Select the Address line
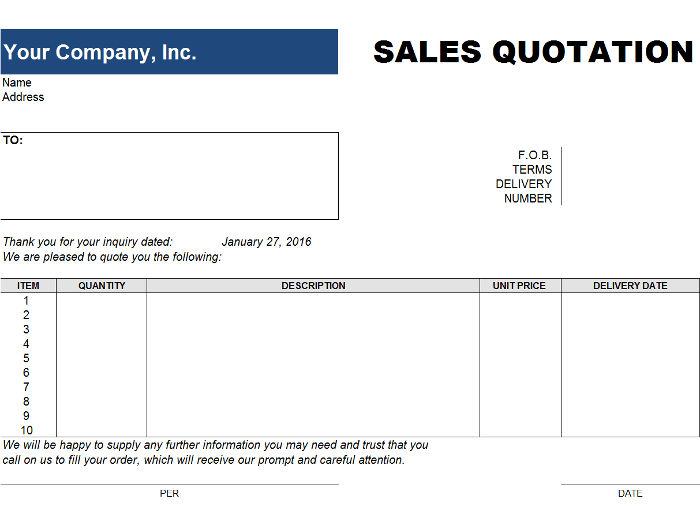700x514 pixels. tap(23, 97)
